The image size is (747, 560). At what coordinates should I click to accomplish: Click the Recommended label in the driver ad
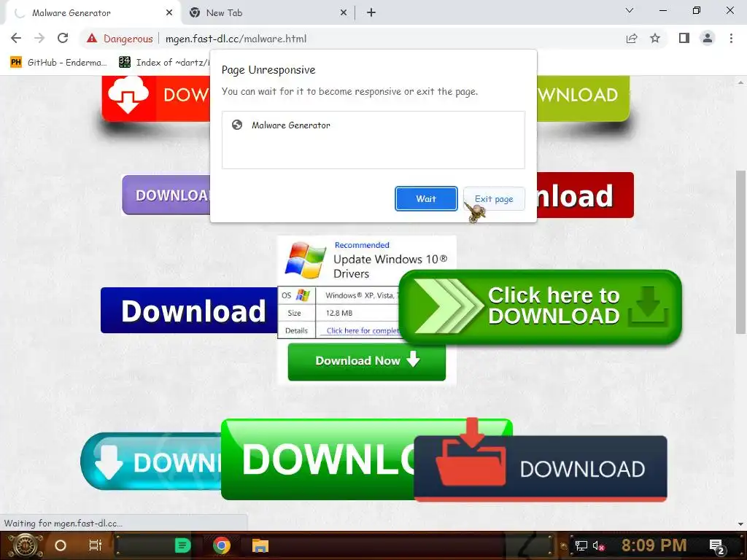coord(362,245)
